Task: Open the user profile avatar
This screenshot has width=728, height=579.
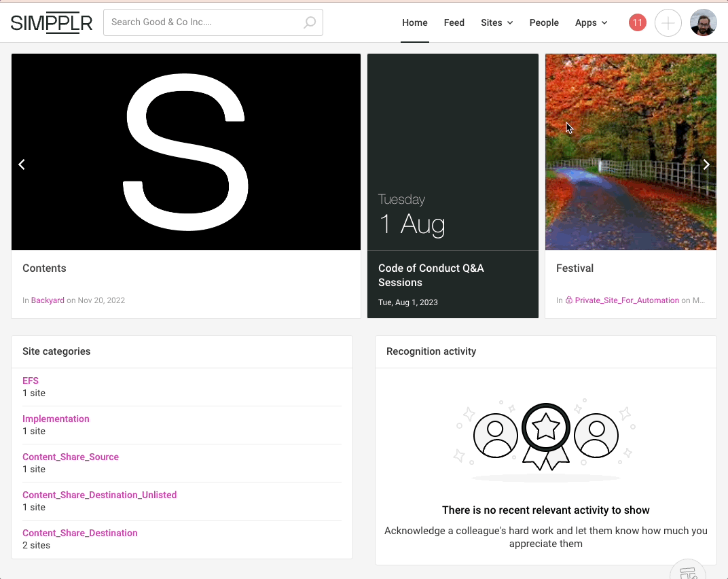Action: (x=703, y=22)
